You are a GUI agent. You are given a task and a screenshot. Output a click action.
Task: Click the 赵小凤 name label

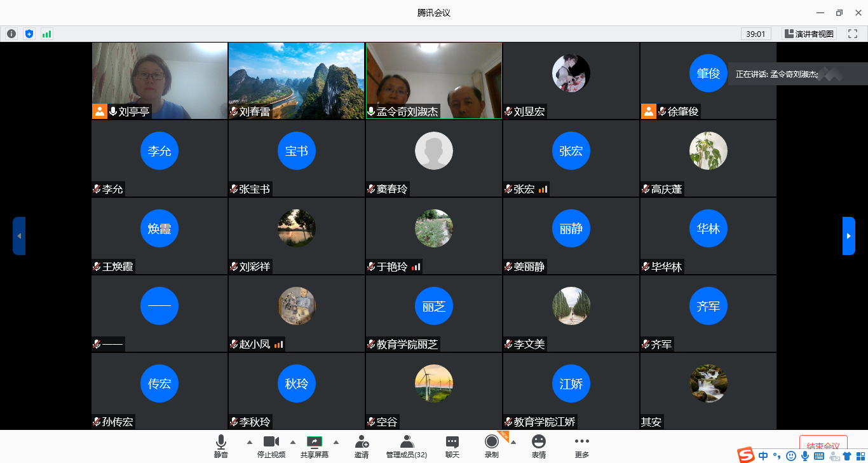tap(255, 345)
